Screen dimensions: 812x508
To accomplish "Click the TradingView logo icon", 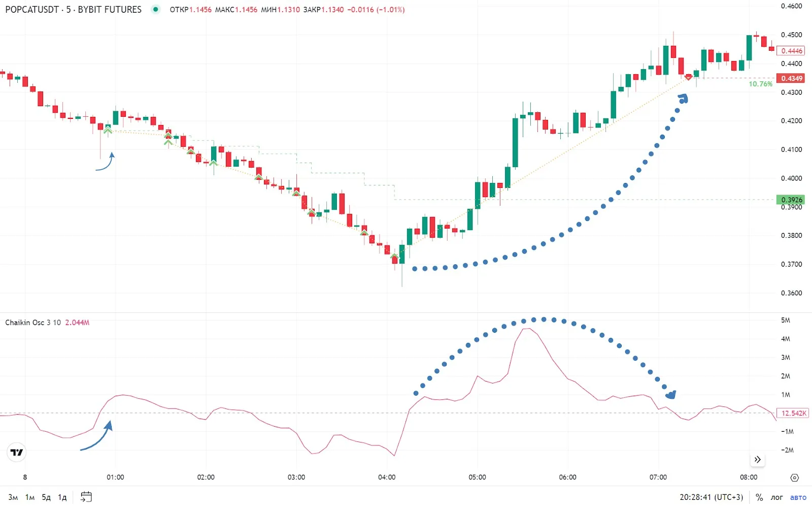I will [17, 452].
